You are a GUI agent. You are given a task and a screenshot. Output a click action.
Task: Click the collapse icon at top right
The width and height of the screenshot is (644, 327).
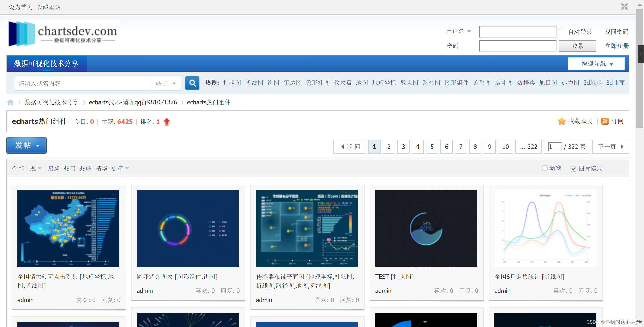pyautogui.click(x=624, y=7)
